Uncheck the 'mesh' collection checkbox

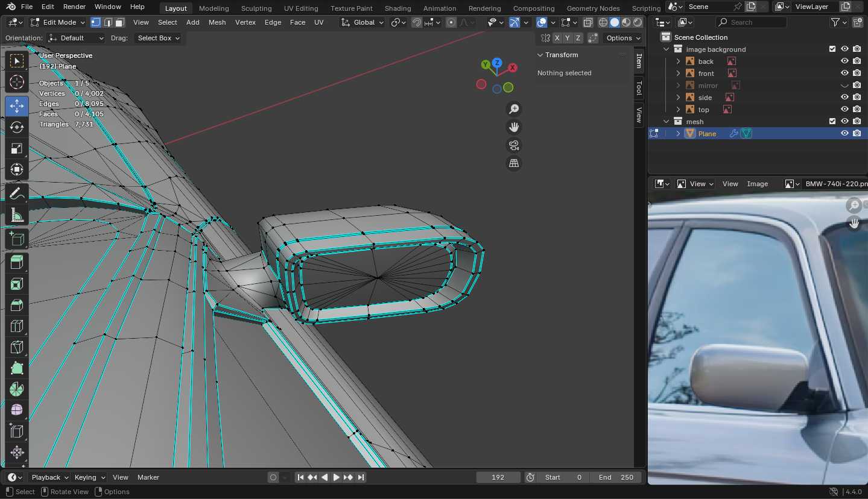[x=832, y=122]
